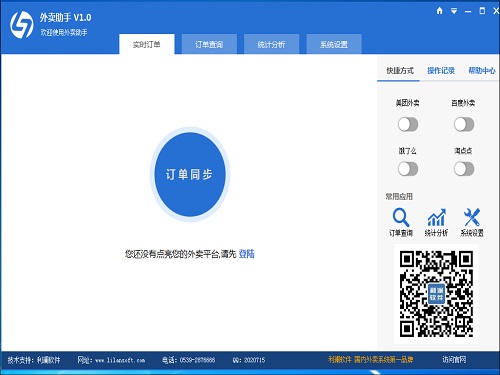Screen dimensions: 500x375
Task: Click the 常用应用 section label
Action: point(399,197)
